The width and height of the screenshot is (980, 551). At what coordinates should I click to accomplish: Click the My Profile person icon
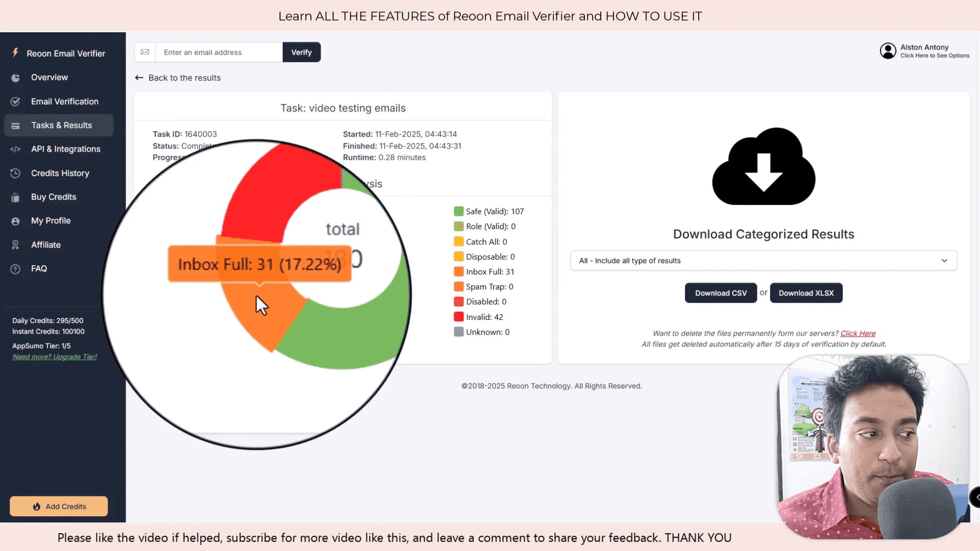(x=15, y=221)
